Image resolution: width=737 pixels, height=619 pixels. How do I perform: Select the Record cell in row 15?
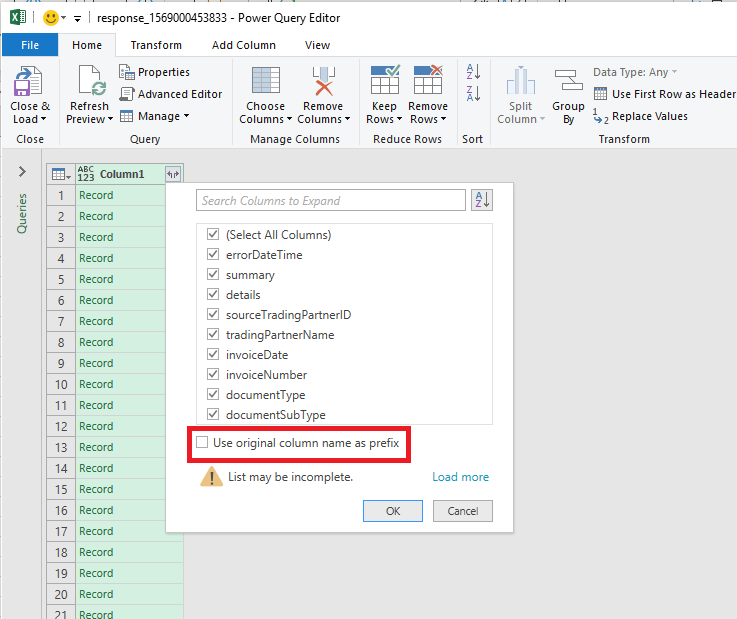coord(121,489)
